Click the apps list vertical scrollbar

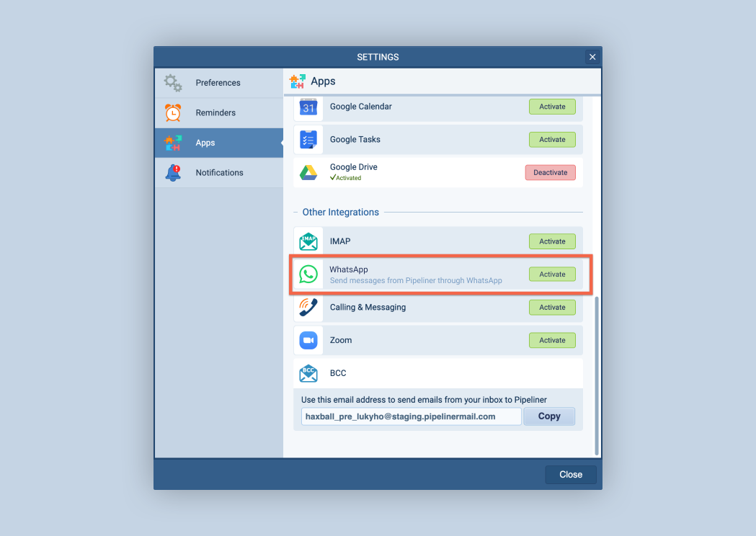(597, 375)
